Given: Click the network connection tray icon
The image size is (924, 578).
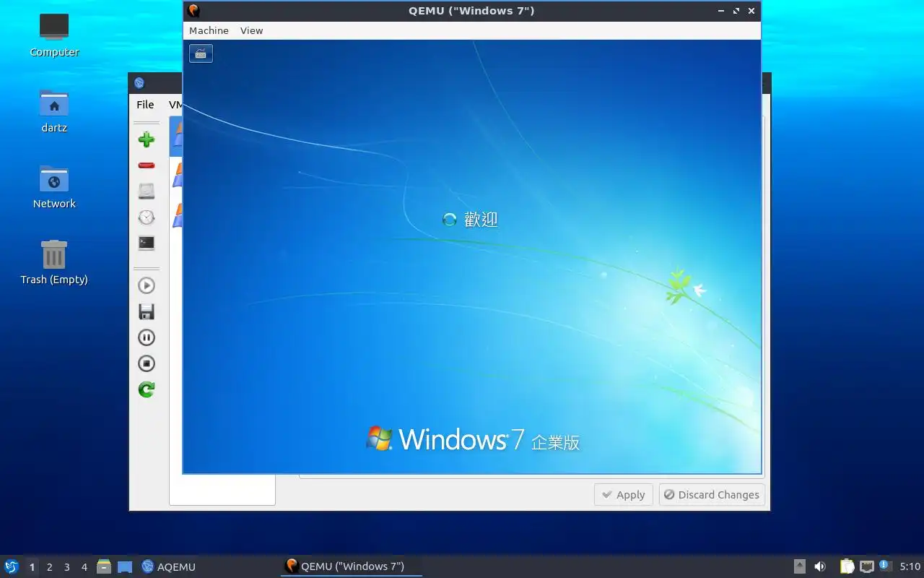Looking at the screenshot, I should [x=867, y=566].
